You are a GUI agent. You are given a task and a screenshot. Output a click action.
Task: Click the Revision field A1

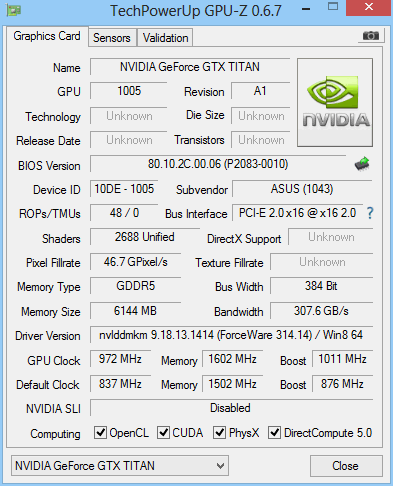pyautogui.click(x=260, y=91)
